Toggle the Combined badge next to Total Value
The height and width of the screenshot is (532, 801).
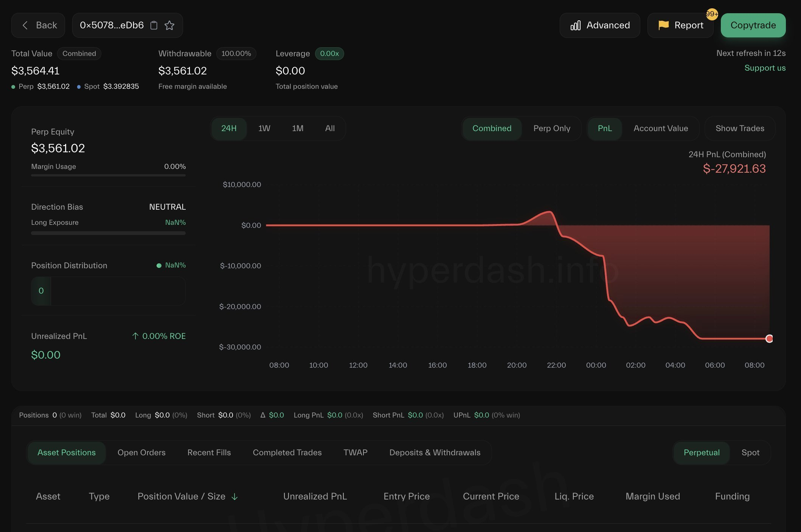click(x=79, y=54)
